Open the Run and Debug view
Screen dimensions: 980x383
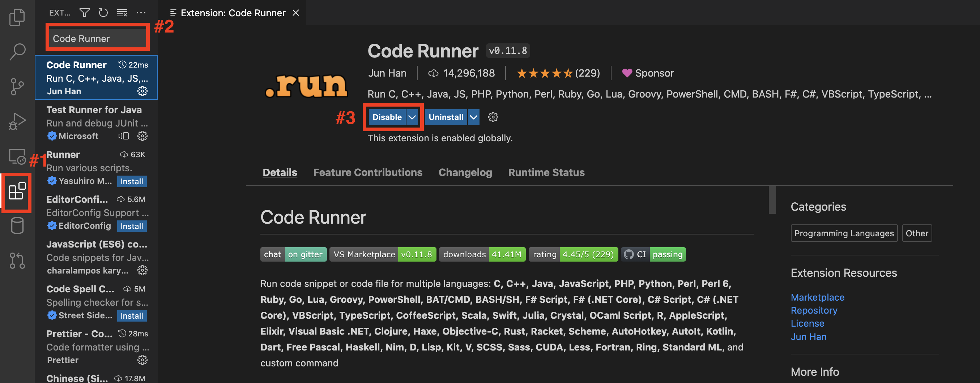(x=17, y=122)
